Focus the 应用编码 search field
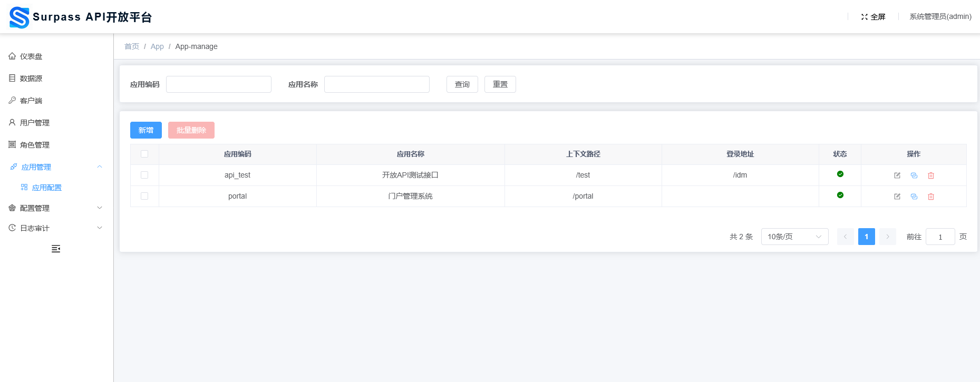980x382 pixels. [x=219, y=84]
